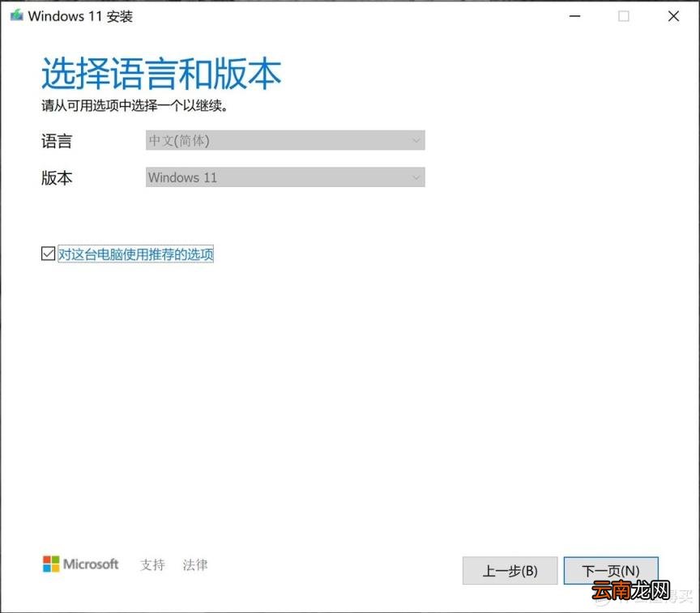Open the 版本 dropdown showing Windows 11
Image resolution: width=700 pixels, height=613 pixels.
[285, 177]
